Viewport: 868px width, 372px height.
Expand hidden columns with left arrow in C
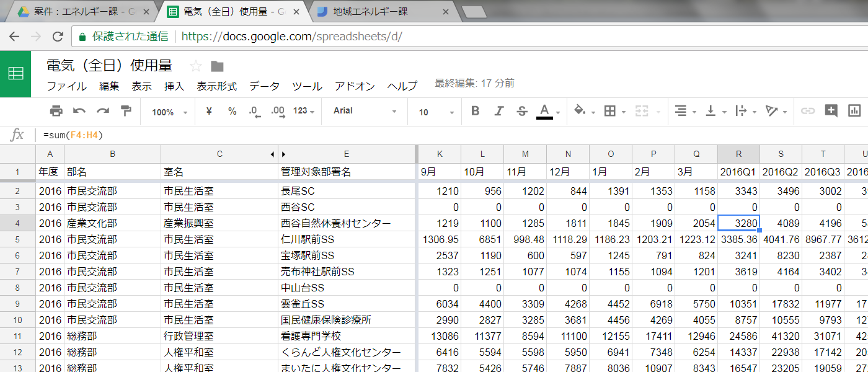pyautogui.click(x=272, y=154)
